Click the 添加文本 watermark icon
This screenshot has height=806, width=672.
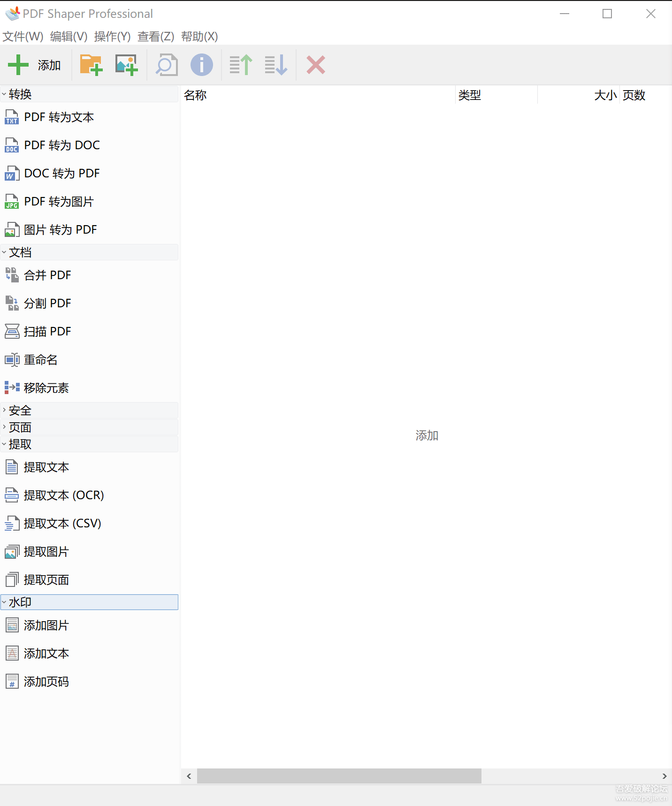[12, 653]
